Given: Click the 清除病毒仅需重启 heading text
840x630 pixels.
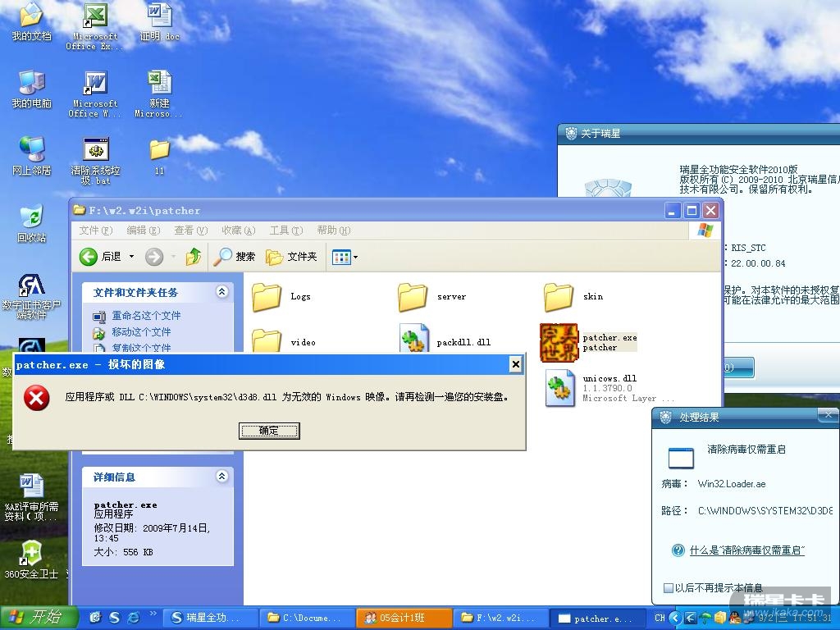Looking at the screenshot, I should [746, 450].
